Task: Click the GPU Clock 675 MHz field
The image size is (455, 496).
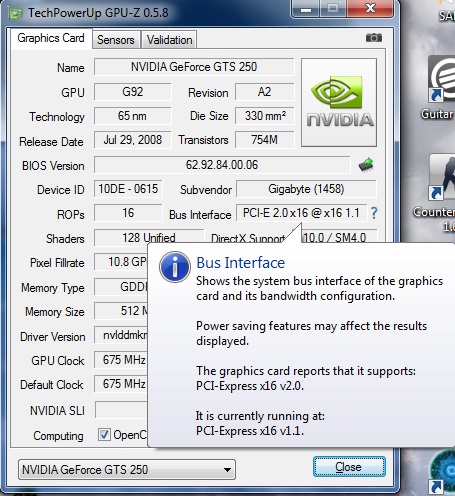Action: coord(121,360)
